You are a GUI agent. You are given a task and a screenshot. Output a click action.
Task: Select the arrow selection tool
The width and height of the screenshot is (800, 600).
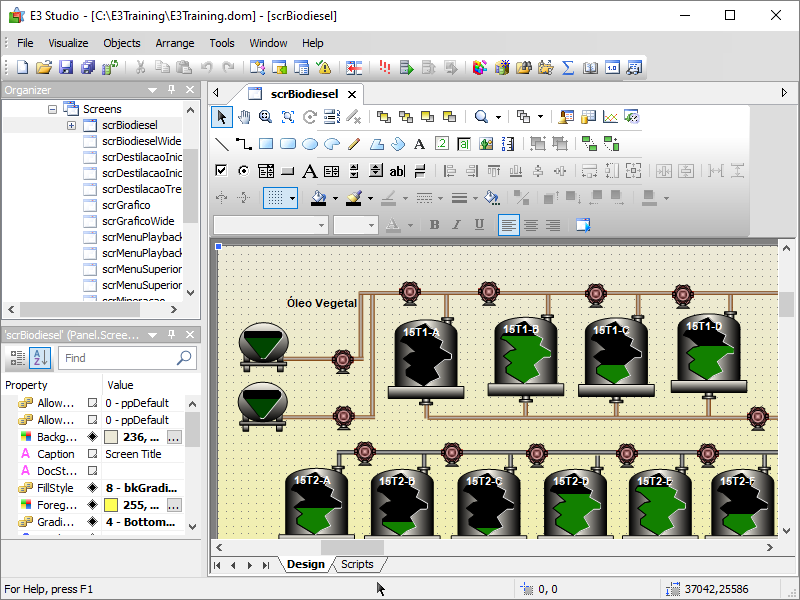(222, 117)
